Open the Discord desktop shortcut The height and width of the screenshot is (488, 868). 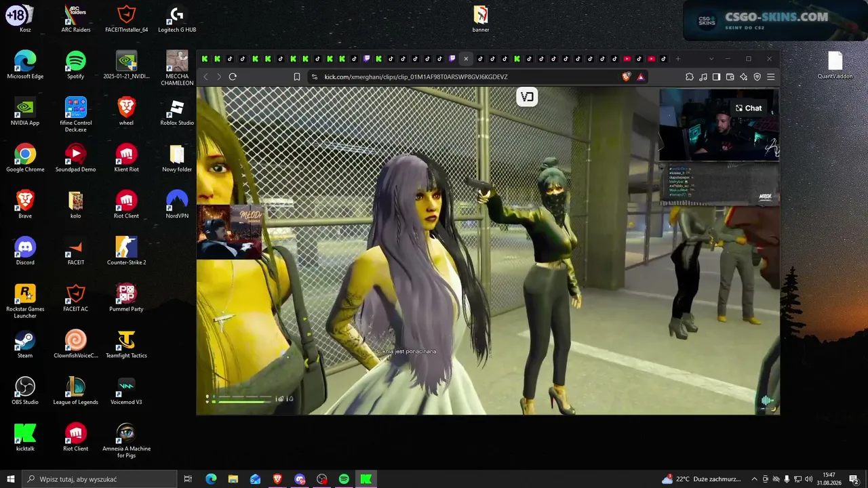pyautogui.click(x=25, y=251)
